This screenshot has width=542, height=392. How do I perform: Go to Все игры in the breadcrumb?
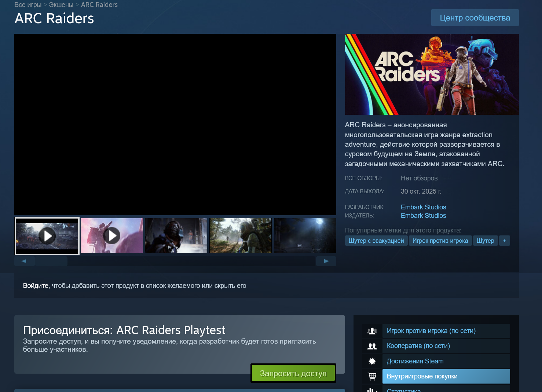pyautogui.click(x=28, y=5)
